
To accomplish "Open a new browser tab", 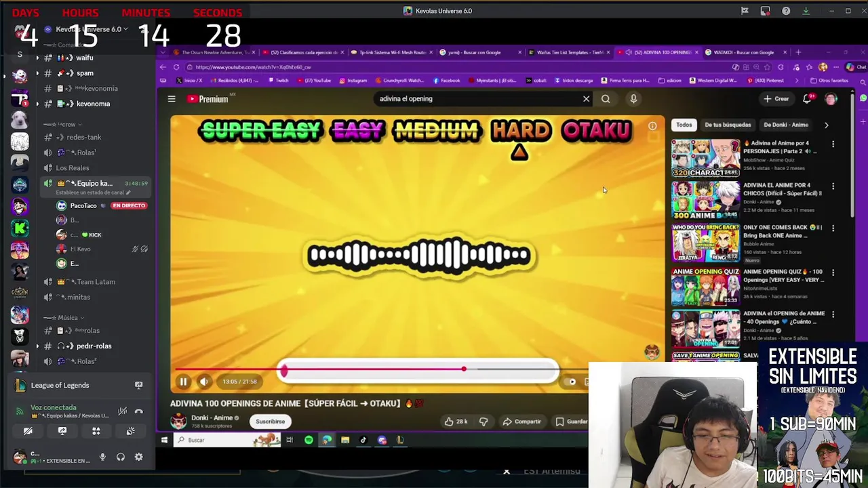I will click(x=798, y=52).
